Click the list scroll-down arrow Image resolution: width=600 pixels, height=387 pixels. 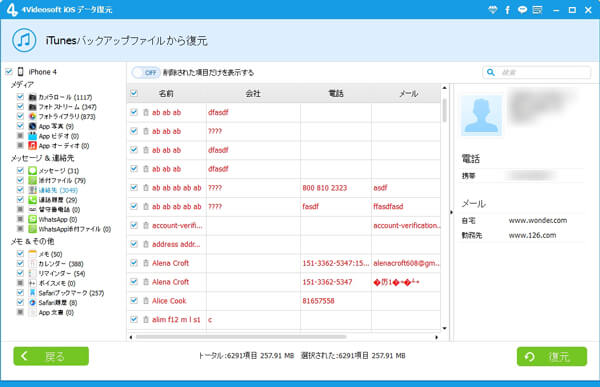445,328
